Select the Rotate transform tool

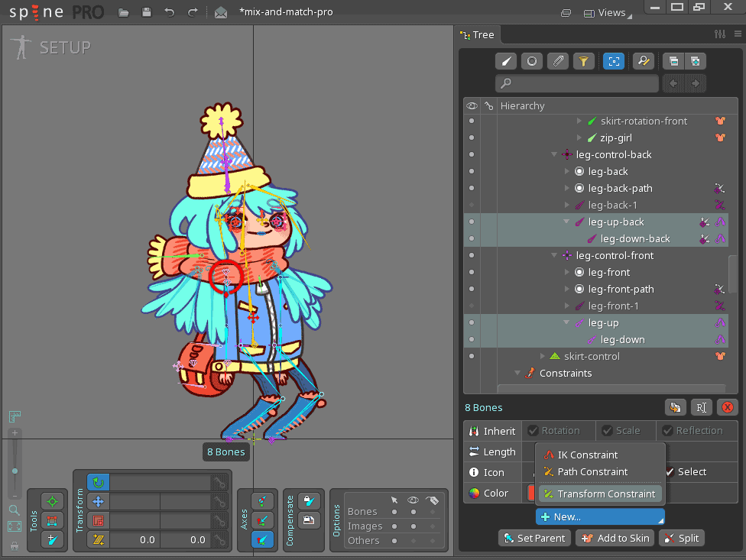point(99,482)
